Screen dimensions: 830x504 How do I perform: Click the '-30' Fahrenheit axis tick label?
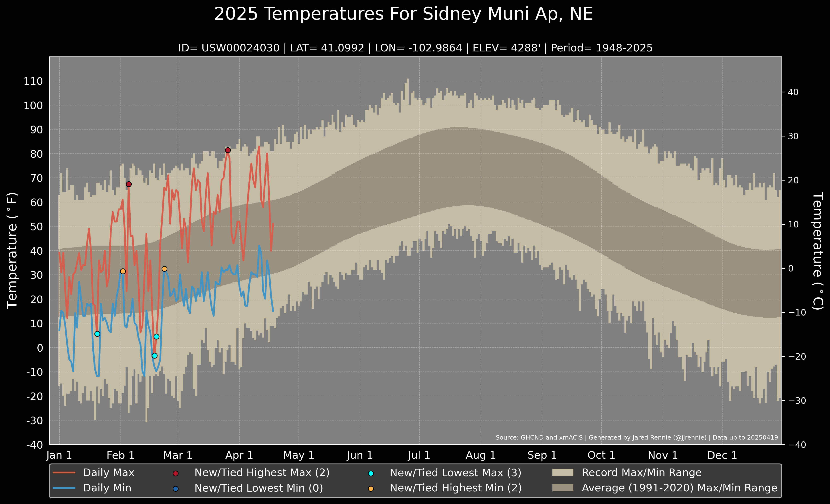pos(35,420)
